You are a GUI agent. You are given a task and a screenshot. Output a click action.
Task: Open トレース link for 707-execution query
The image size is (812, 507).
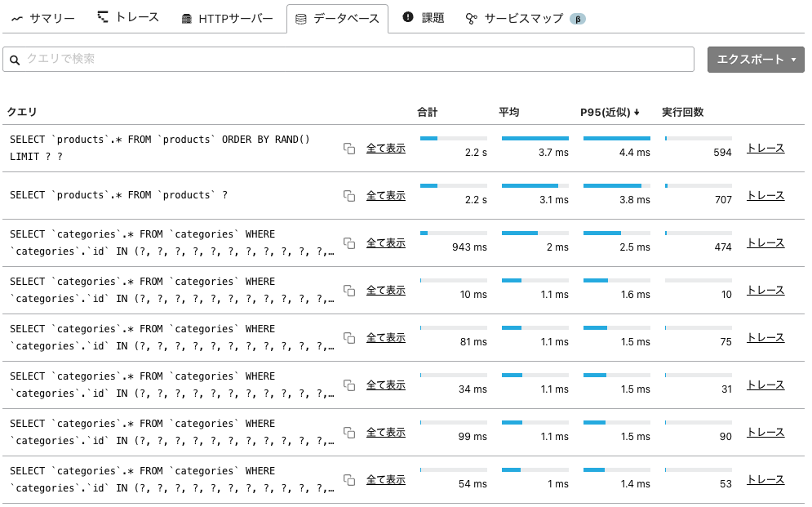765,196
